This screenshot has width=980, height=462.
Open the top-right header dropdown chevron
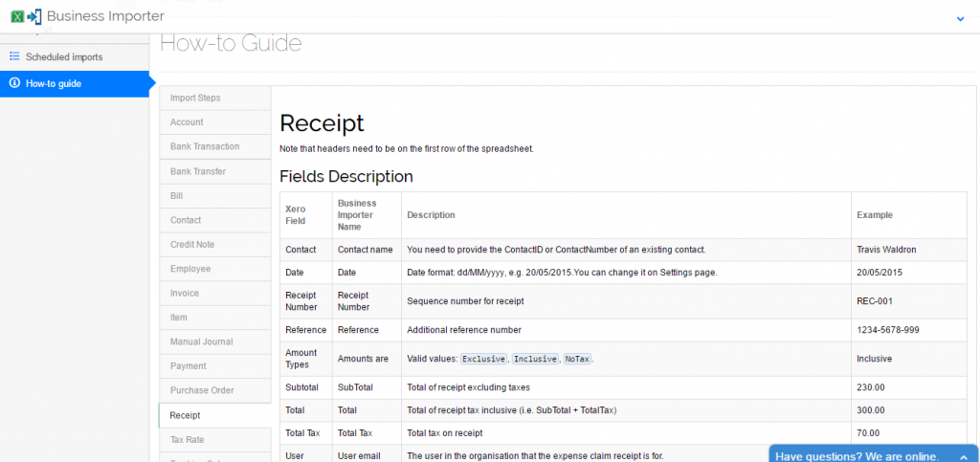click(x=961, y=19)
